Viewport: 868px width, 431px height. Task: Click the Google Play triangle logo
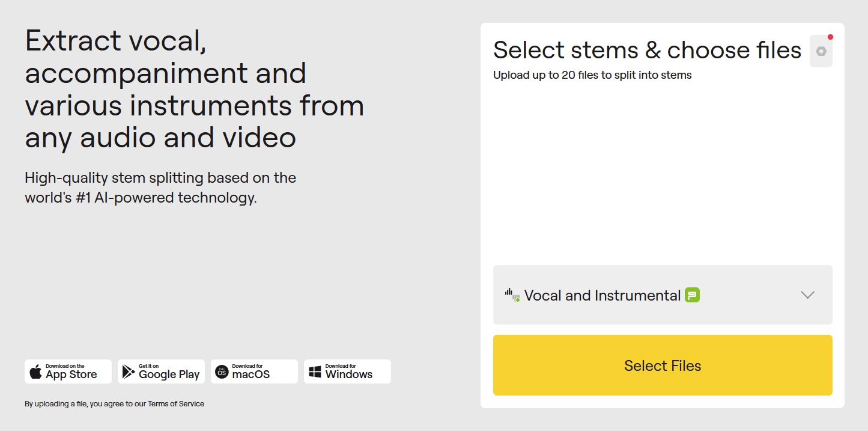128,371
